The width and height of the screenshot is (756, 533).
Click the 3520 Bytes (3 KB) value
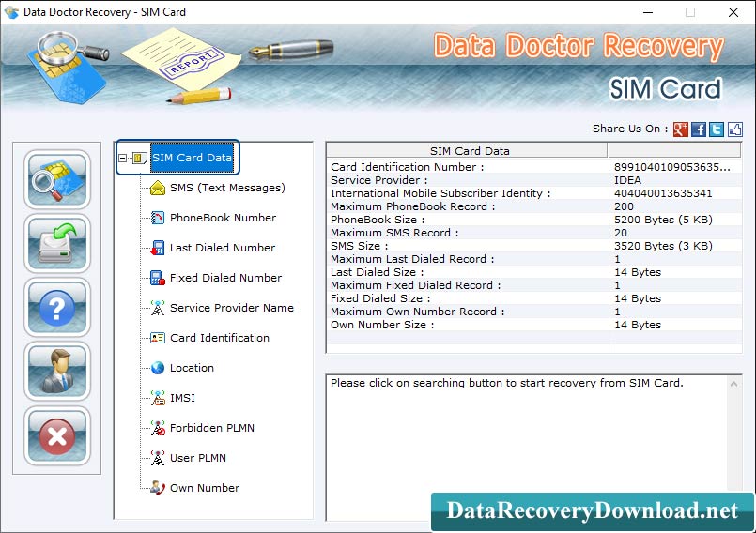click(663, 246)
